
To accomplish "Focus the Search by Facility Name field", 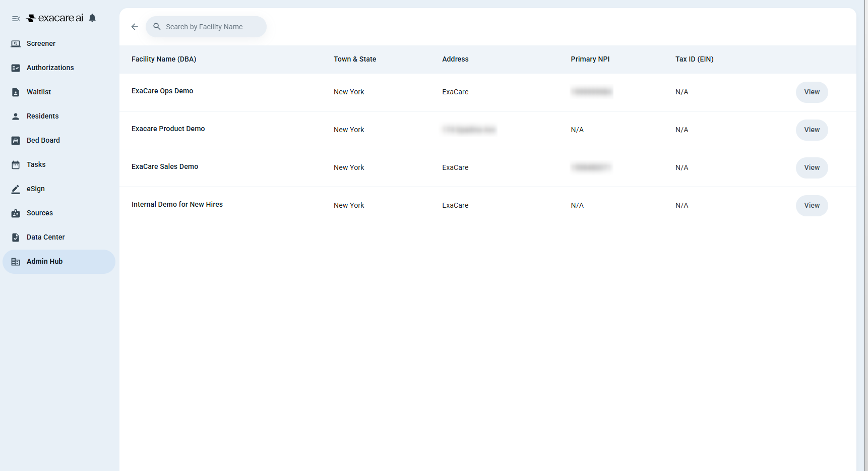I will 206,27.
